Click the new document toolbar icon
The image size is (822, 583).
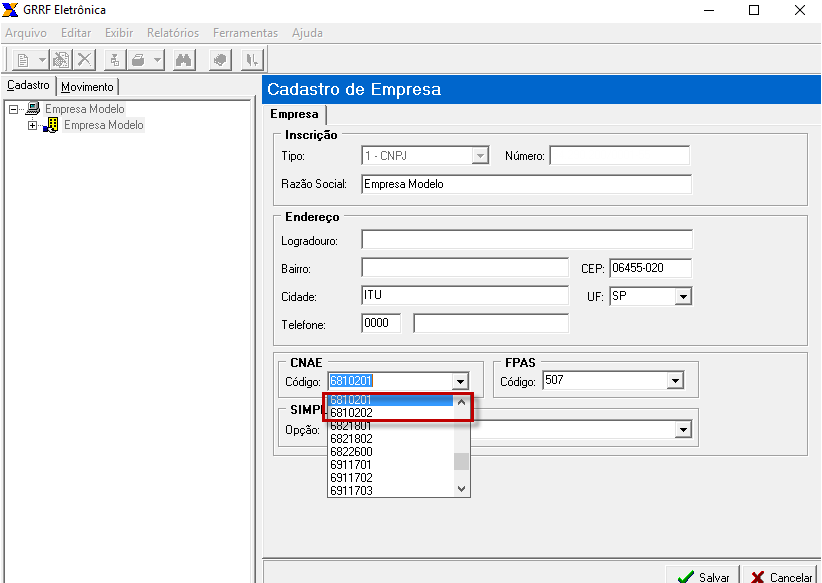(23, 59)
